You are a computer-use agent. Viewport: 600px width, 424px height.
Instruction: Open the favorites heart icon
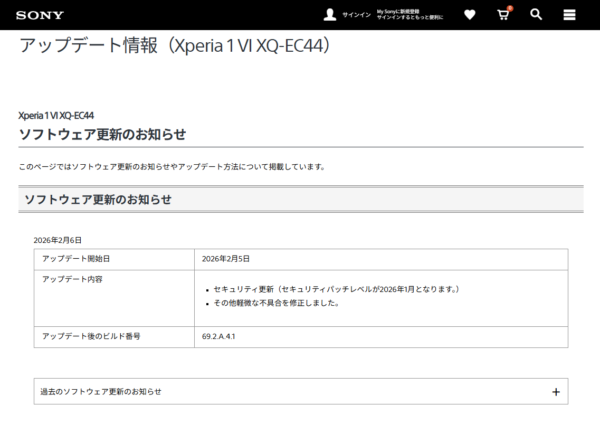(x=470, y=15)
